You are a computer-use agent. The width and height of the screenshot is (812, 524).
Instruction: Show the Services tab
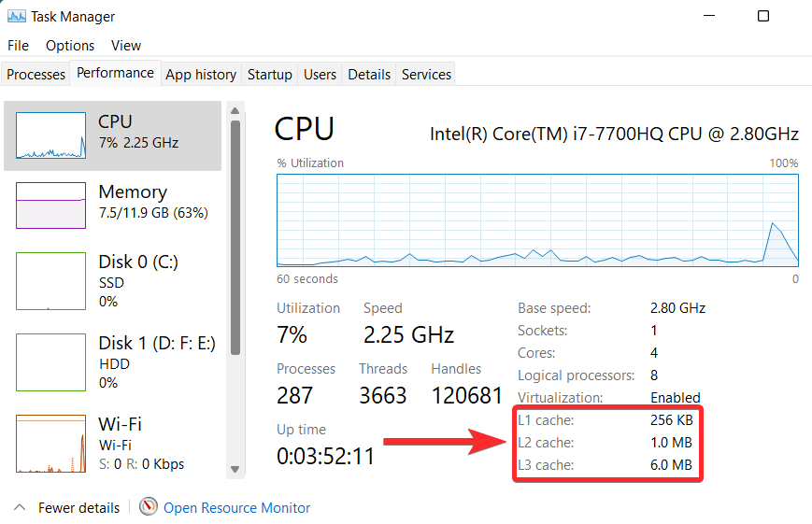coord(426,75)
